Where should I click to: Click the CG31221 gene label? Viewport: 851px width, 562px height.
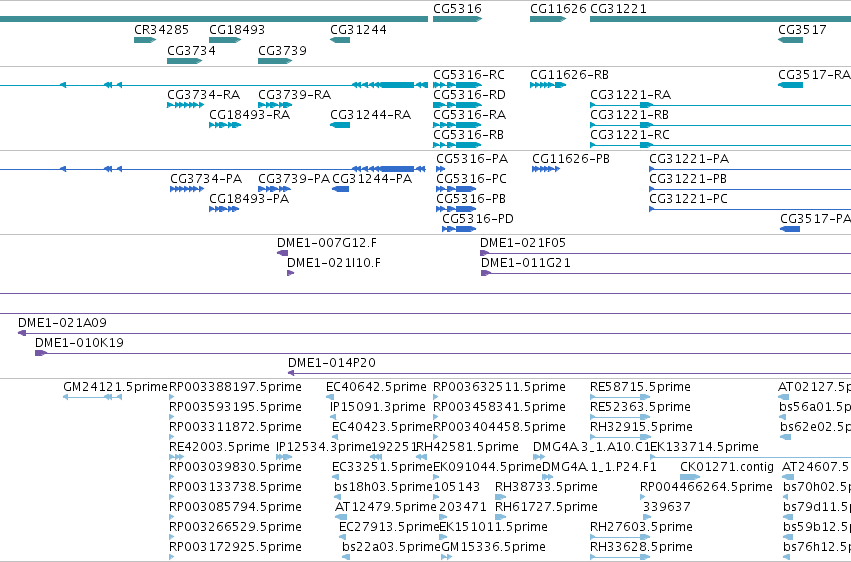click(618, 9)
